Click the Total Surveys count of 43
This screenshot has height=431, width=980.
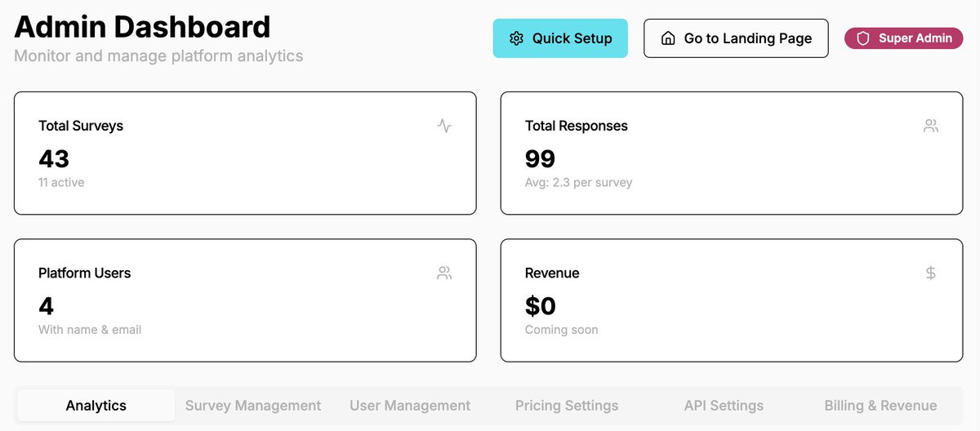(54, 158)
